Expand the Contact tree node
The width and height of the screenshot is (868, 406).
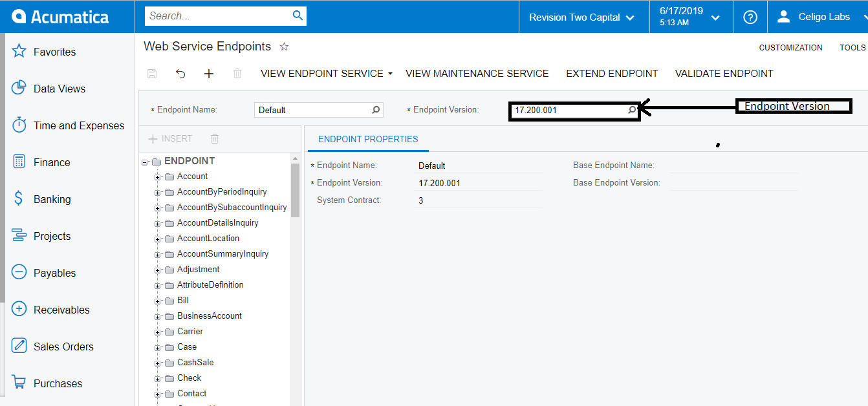(157, 394)
